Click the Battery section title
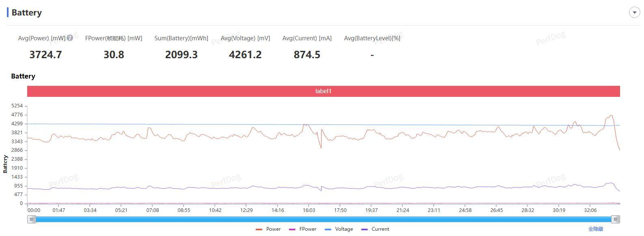The height and width of the screenshot is (236, 644). 26,13
